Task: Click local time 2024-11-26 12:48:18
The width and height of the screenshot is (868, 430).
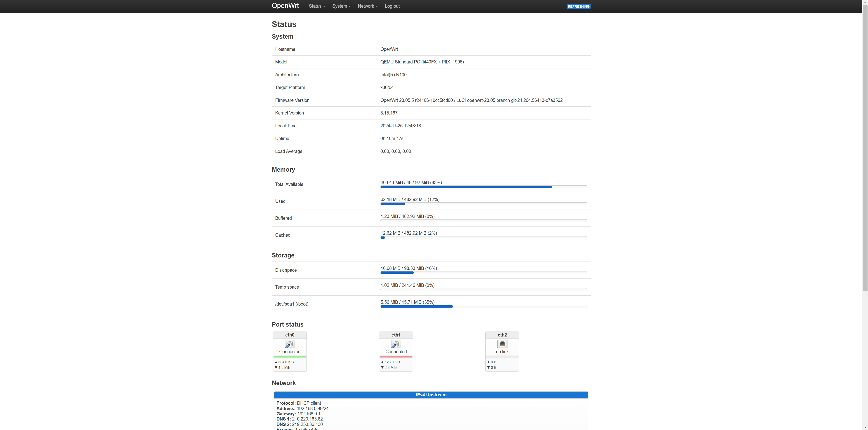Action: pos(400,126)
